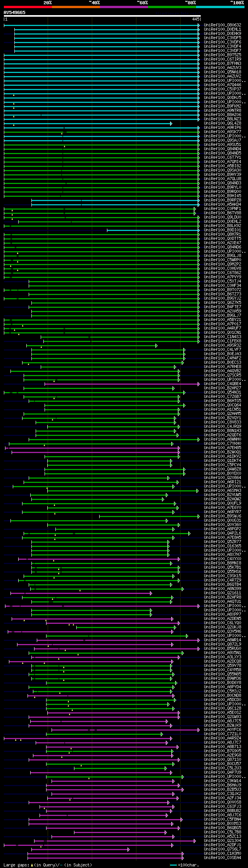Screen dimensions: 248x868
Task: Select the UniRef100_A9SK77 entry
Action: tap(222, 132)
